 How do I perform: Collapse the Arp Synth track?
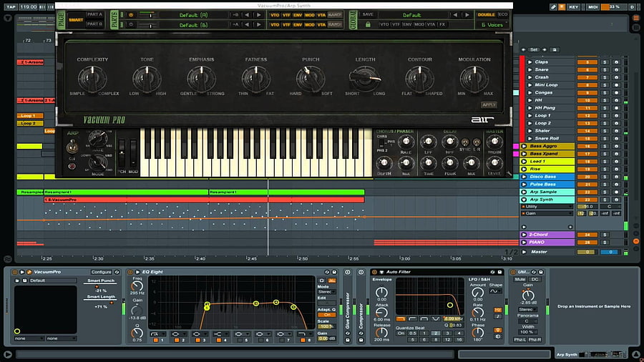[x=524, y=200]
